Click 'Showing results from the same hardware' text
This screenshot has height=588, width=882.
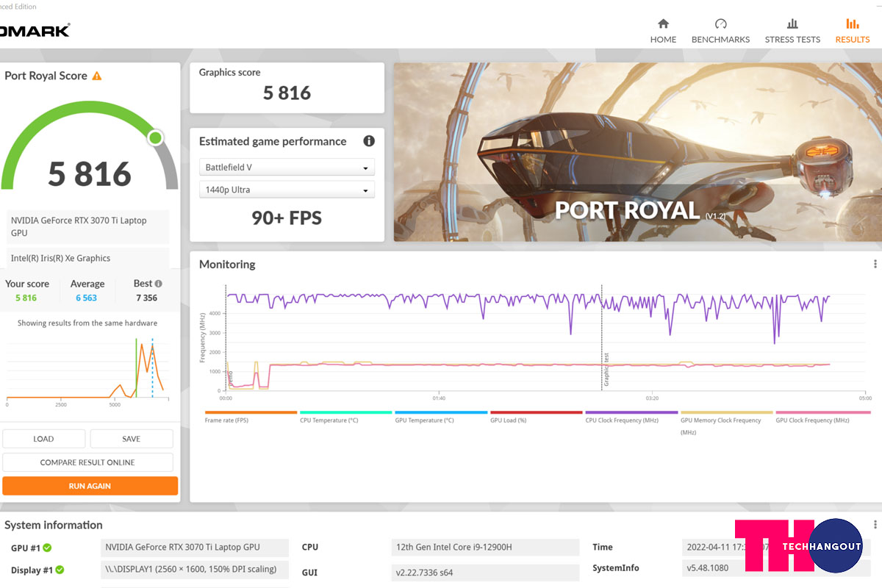[x=87, y=323]
